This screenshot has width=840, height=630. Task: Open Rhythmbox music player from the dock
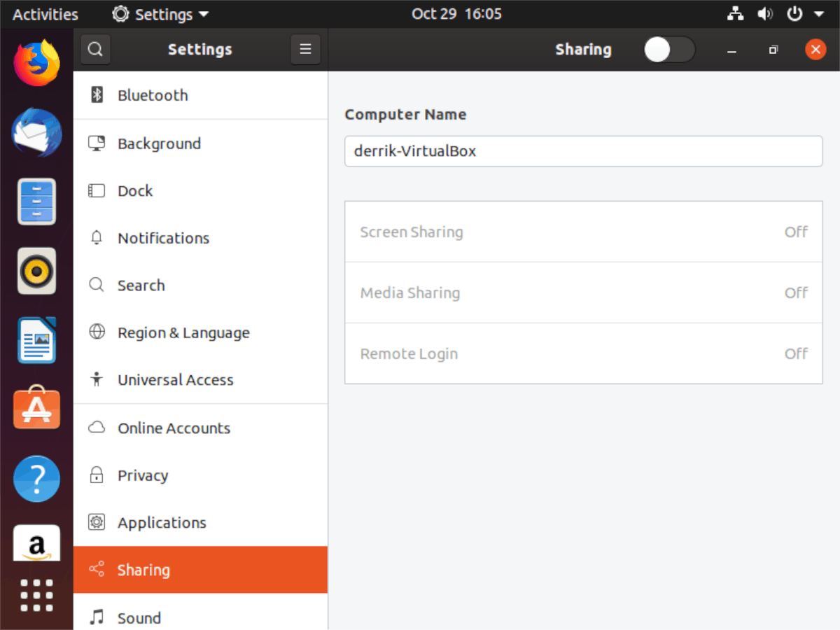pos(36,271)
